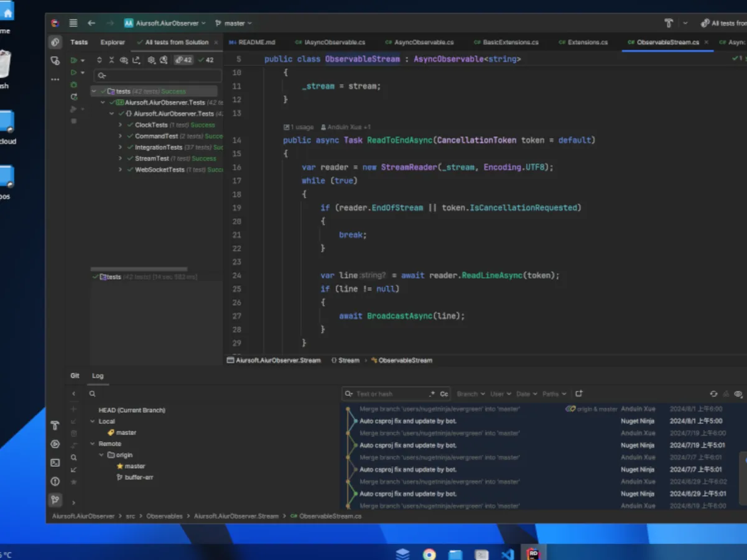Toggle the eye view options in Git log

click(x=738, y=393)
